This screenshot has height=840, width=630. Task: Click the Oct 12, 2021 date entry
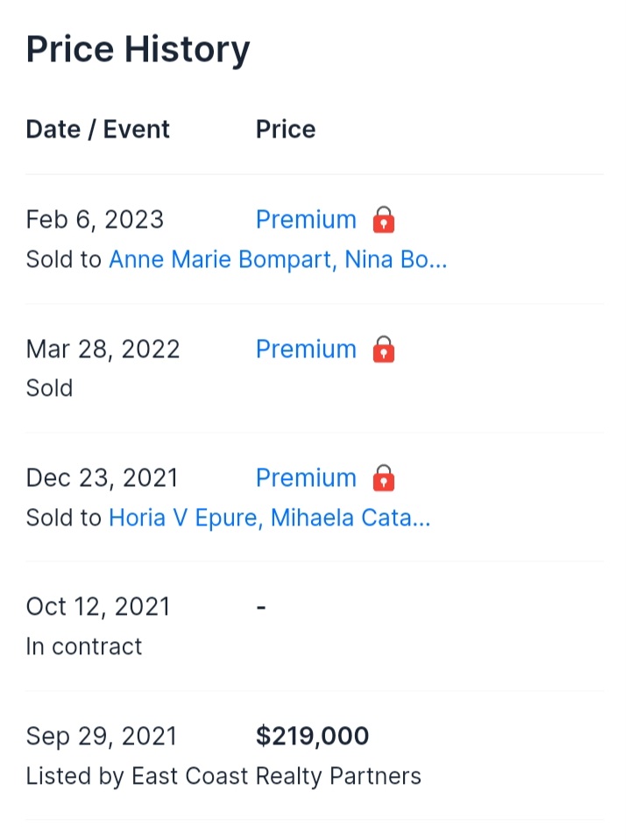[98, 607]
